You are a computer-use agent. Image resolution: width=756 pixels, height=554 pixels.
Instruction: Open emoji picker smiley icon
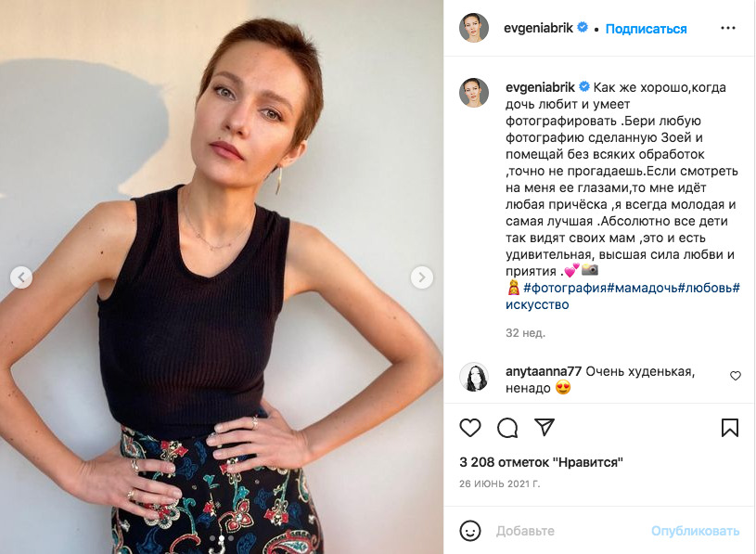point(470,531)
